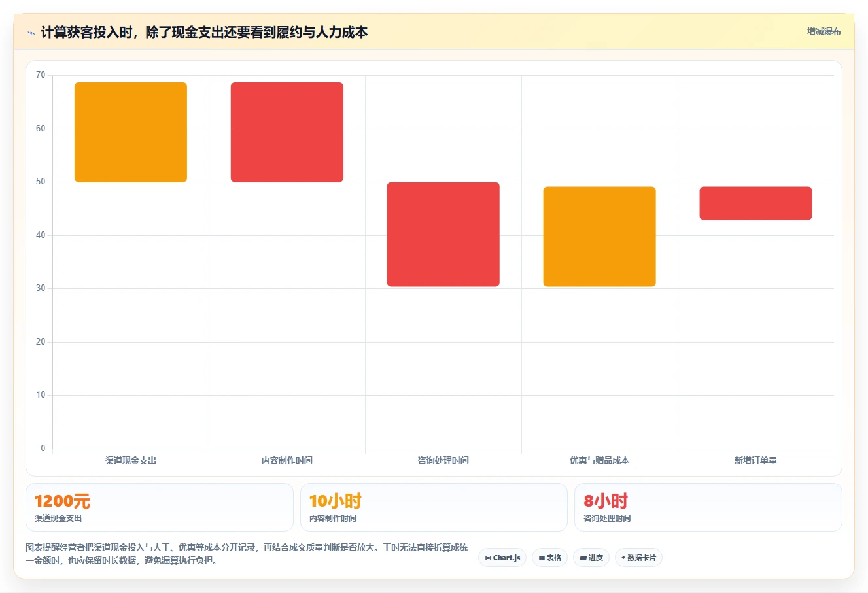
Task: Click the description paragraph starting 图表提醒经营者
Action: click(x=247, y=554)
